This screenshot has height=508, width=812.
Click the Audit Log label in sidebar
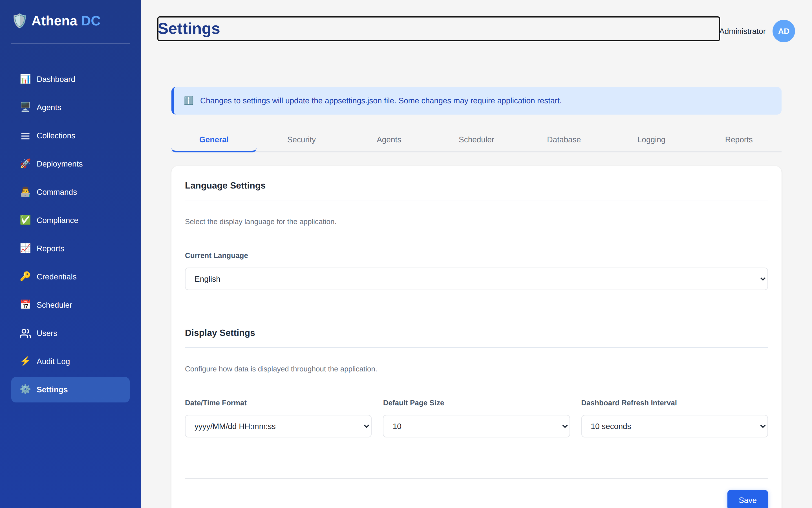click(53, 361)
